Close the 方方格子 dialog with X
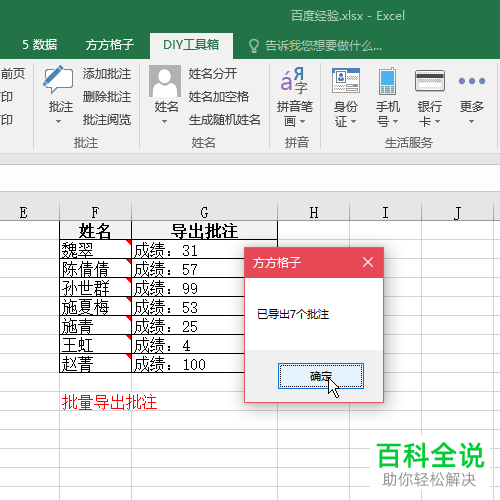 pyautogui.click(x=368, y=262)
